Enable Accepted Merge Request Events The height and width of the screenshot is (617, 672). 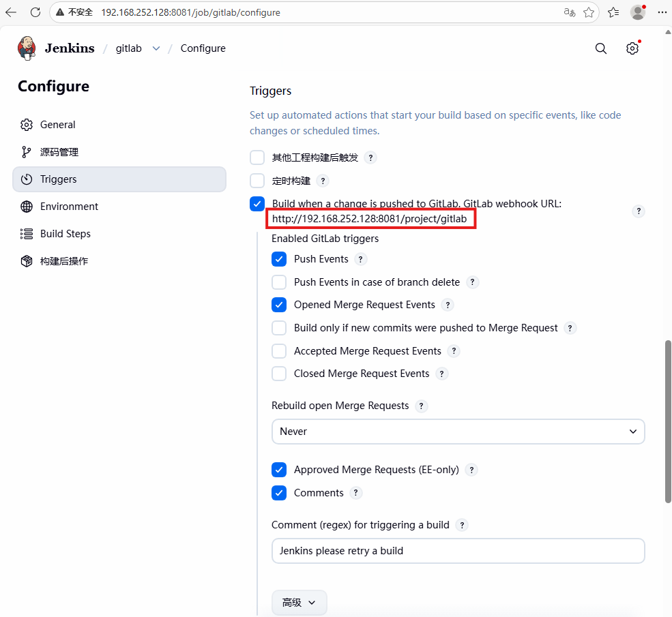(x=279, y=350)
